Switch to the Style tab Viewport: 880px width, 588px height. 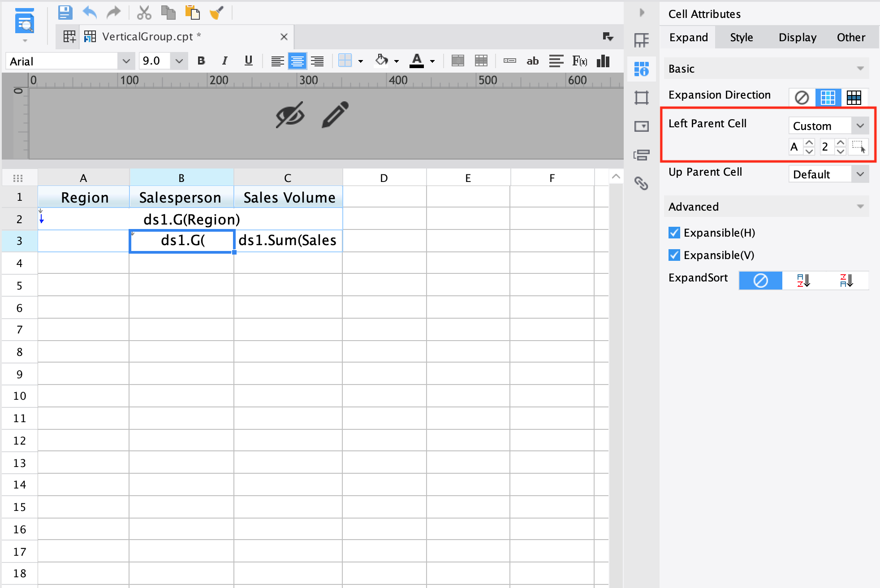point(741,37)
